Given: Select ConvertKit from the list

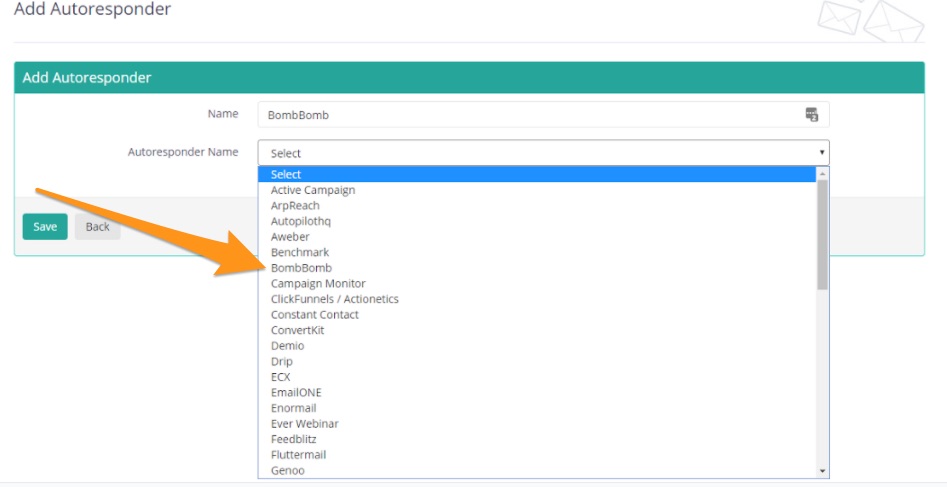Looking at the screenshot, I should click(x=537, y=330).
